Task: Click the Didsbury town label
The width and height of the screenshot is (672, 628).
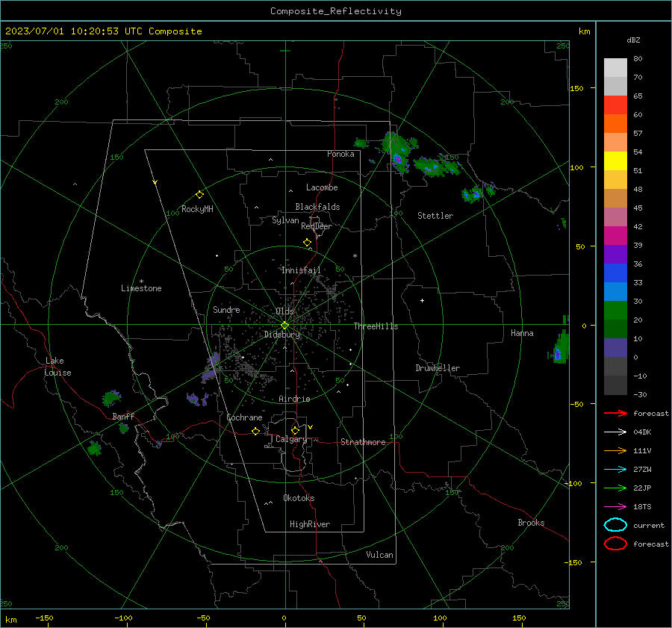Action: tap(282, 335)
